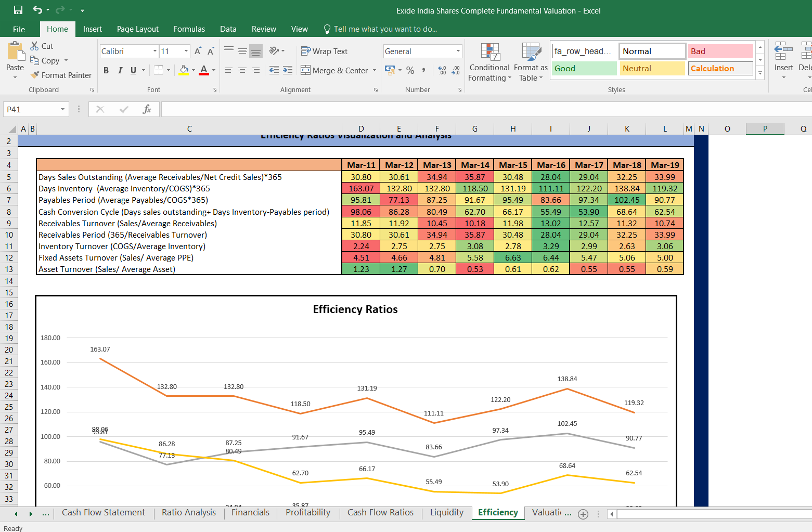Screen dimensions: 812x532
Task: Toggle Bold formatting
Action: [x=106, y=70]
